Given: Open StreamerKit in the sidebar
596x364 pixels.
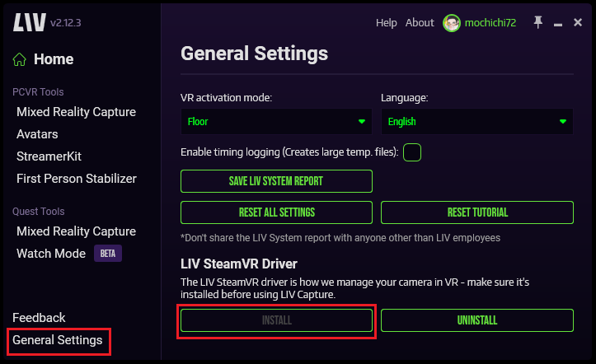Looking at the screenshot, I should [x=49, y=156].
